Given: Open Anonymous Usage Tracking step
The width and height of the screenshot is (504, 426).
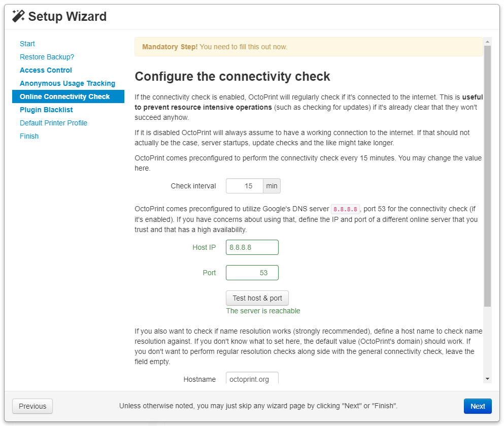Looking at the screenshot, I should (68, 83).
